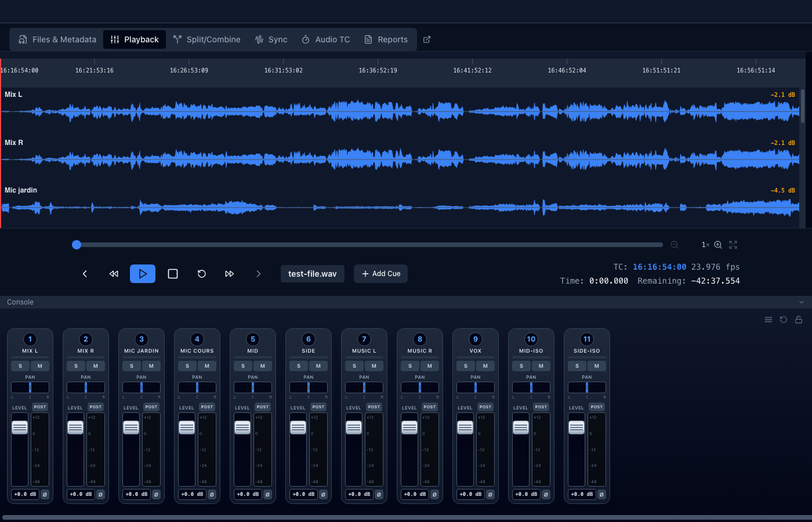The height and width of the screenshot is (522, 812).
Task: Click the 16:36:52:19 timeline ruler mark
Action: click(378, 70)
